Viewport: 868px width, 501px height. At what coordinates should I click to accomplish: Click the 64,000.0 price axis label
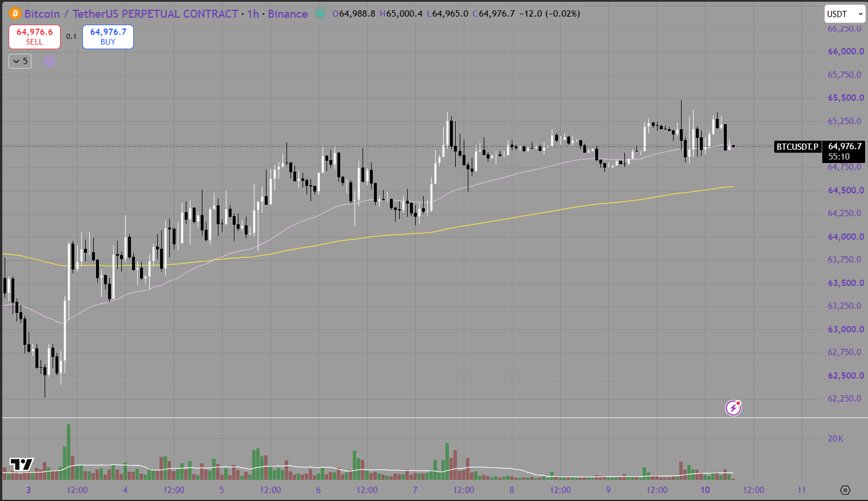coord(846,237)
